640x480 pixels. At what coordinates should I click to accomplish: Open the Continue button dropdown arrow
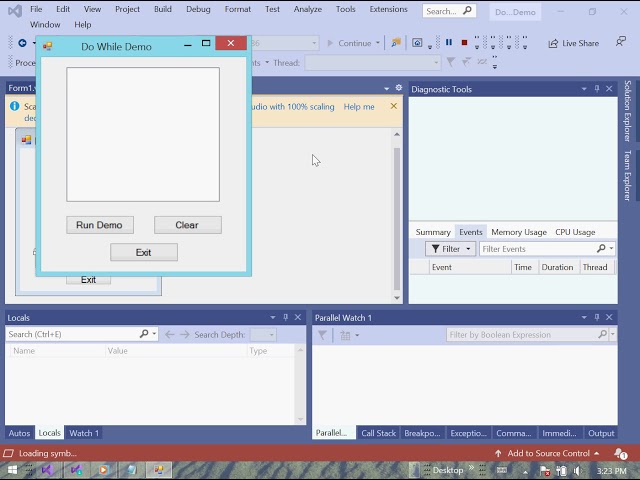378,43
